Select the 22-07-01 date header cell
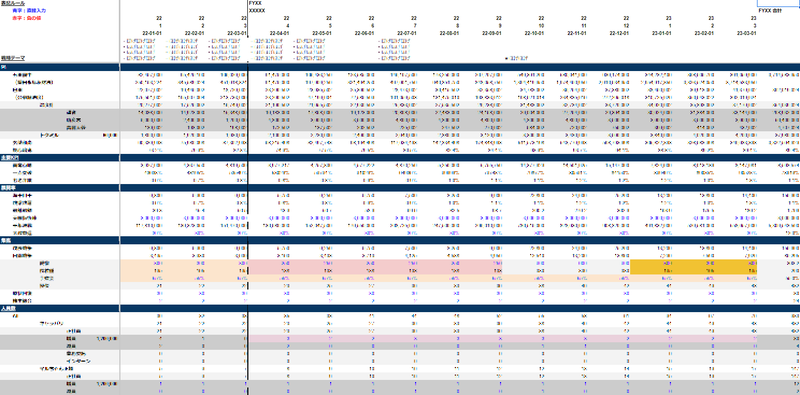 click(406, 33)
